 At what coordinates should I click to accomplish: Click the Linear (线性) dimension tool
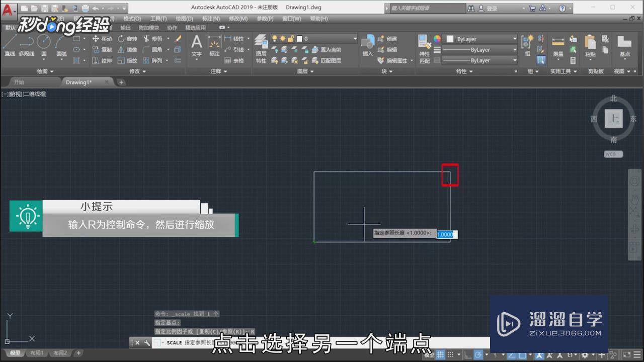point(234,39)
